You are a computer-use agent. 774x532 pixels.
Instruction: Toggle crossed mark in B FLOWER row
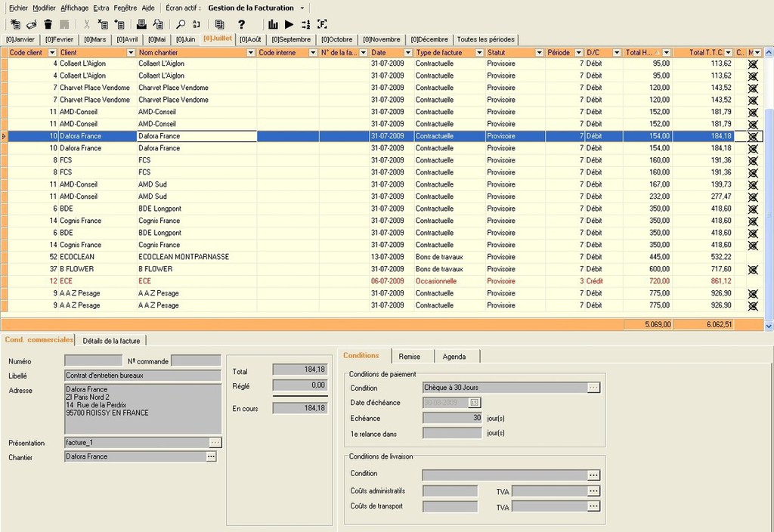coord(752,269)
